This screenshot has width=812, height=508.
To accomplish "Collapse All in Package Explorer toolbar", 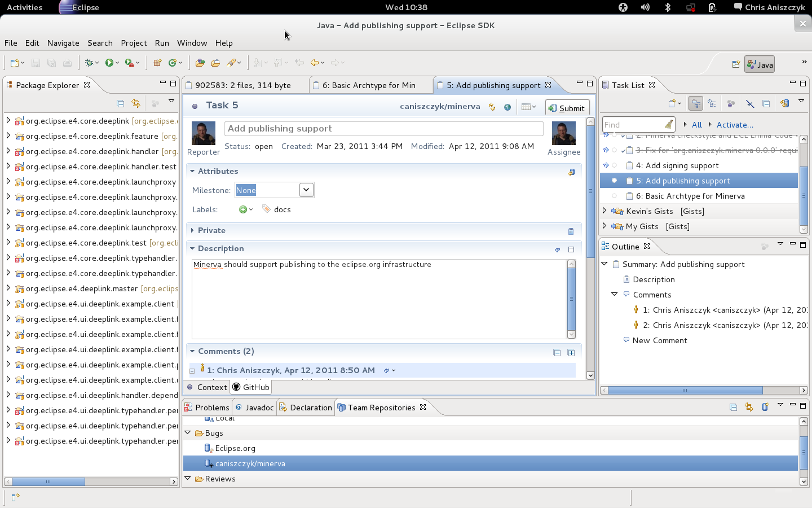I will coord(120,103).
